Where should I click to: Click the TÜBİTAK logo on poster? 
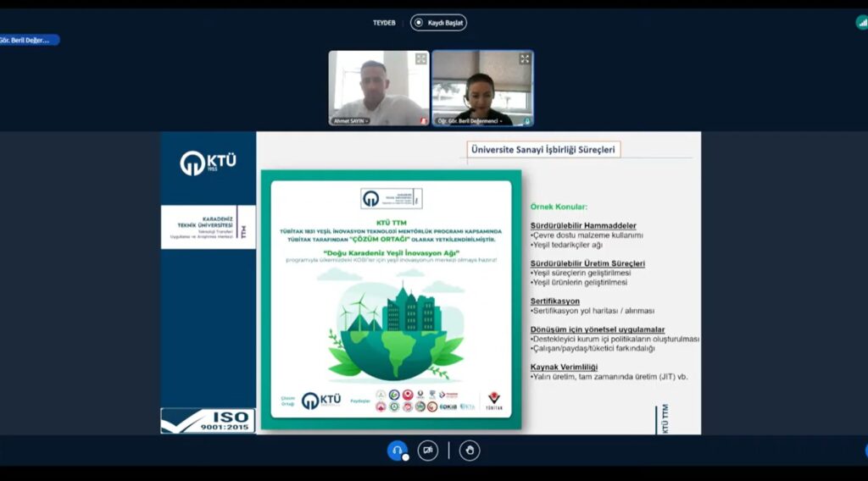494,401
